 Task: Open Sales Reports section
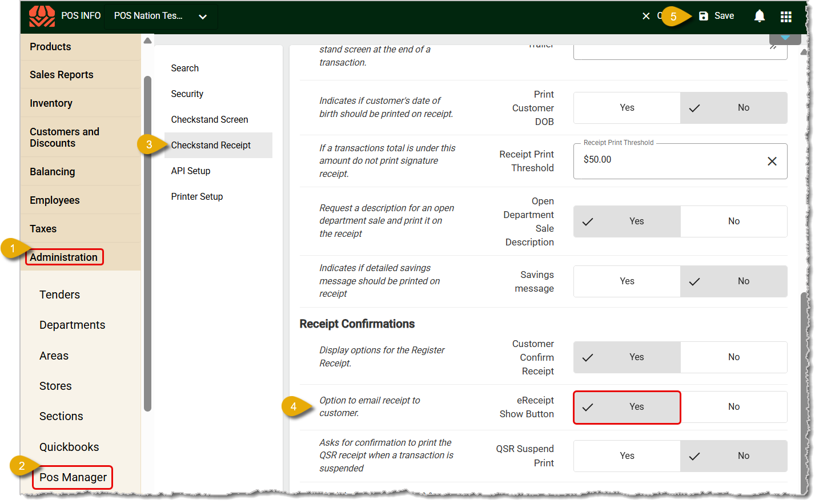(81, 75)
